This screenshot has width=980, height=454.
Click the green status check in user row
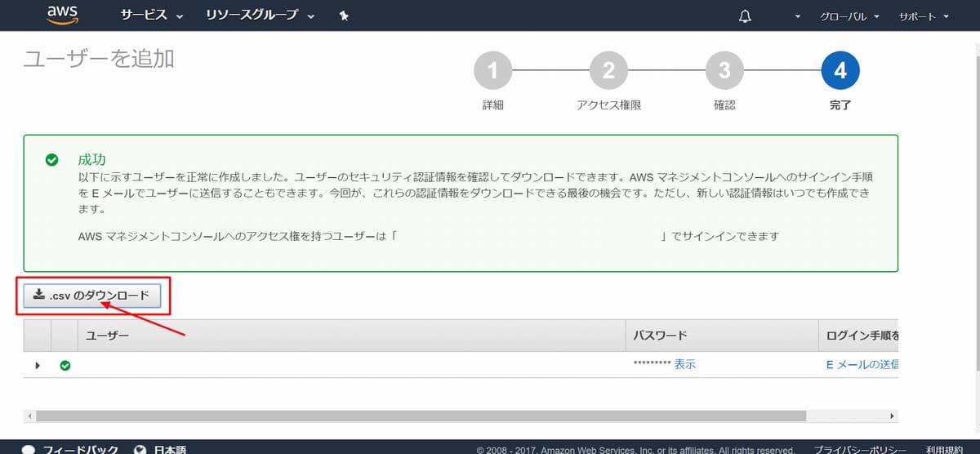pyautogui.click(x=65, y=365)
